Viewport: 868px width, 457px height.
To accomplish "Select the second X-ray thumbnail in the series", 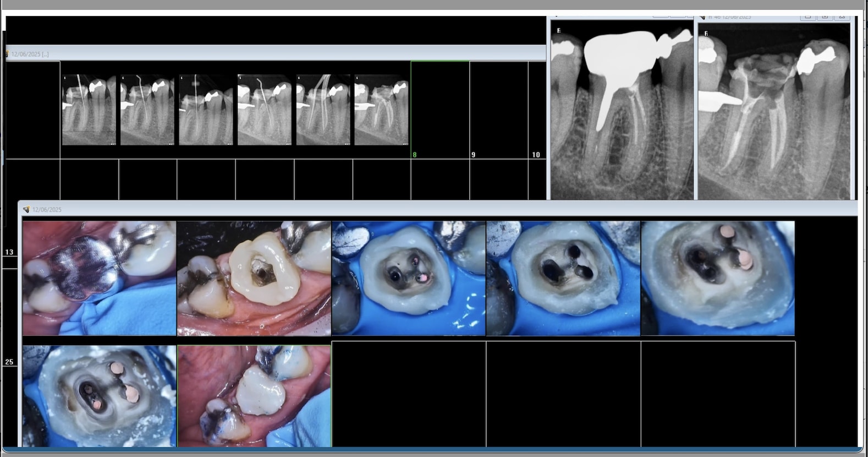I will (147, 110).
